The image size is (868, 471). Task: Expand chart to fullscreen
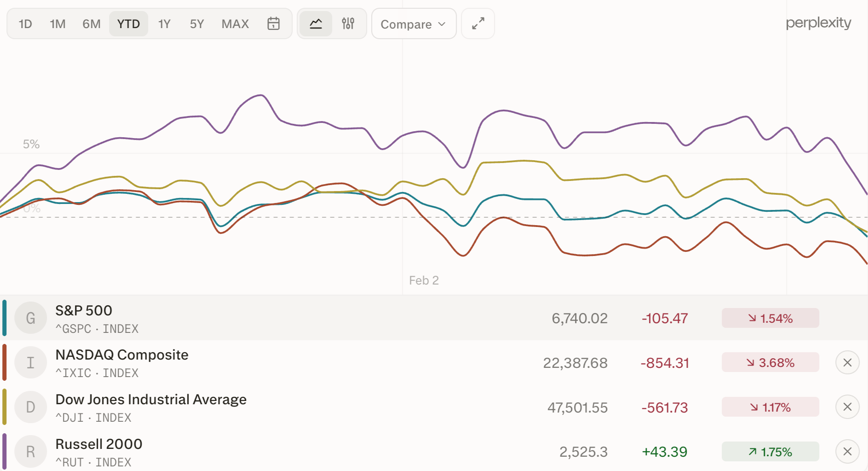point(478,23)
